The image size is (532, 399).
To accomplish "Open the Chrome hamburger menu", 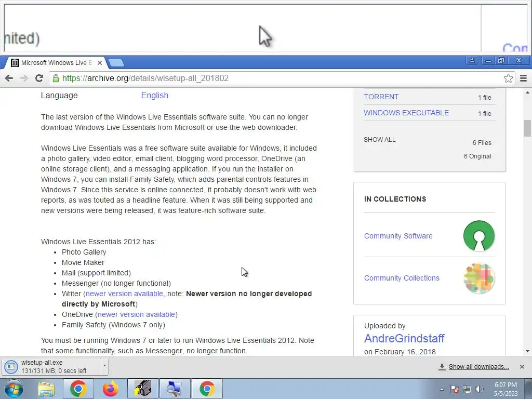I will coord(523,78).
